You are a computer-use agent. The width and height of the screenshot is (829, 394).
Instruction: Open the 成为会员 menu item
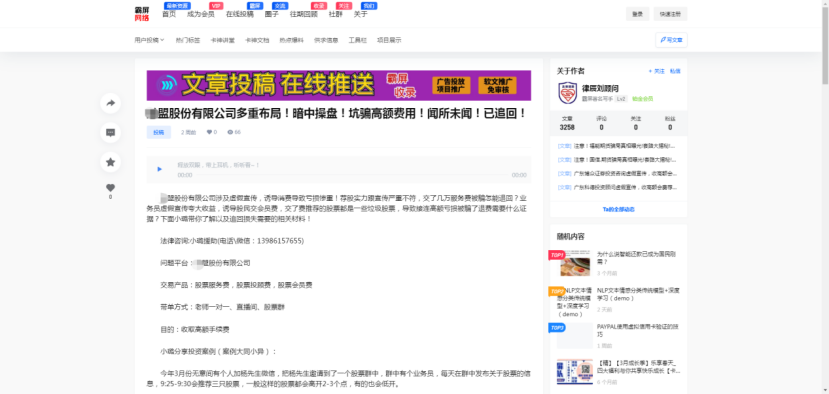201,14
